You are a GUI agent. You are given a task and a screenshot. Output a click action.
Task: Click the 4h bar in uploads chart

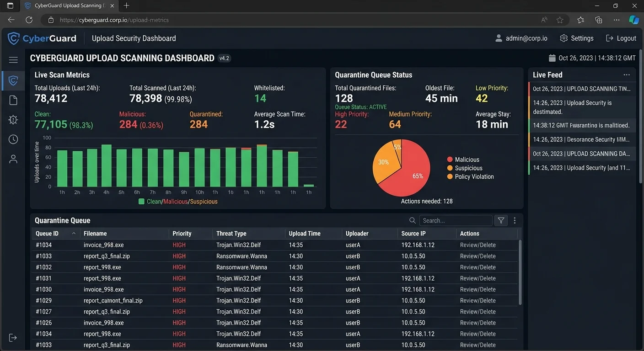click(107, 165)
